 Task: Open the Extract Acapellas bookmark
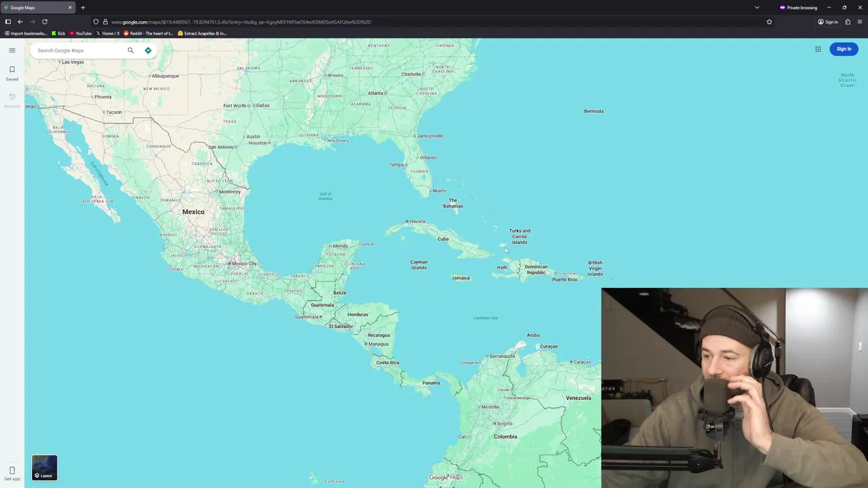point(202,33)
